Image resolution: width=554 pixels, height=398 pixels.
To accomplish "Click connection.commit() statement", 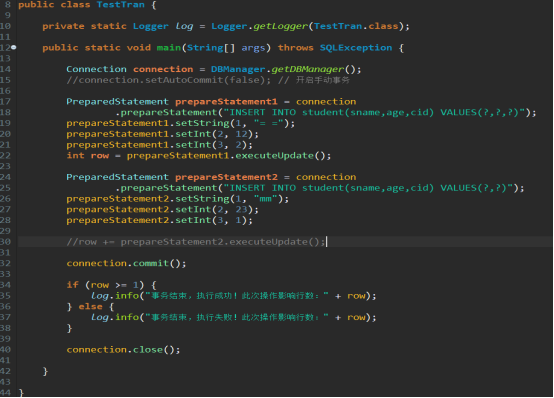I will pyautogui.click(x=126, y=263).
